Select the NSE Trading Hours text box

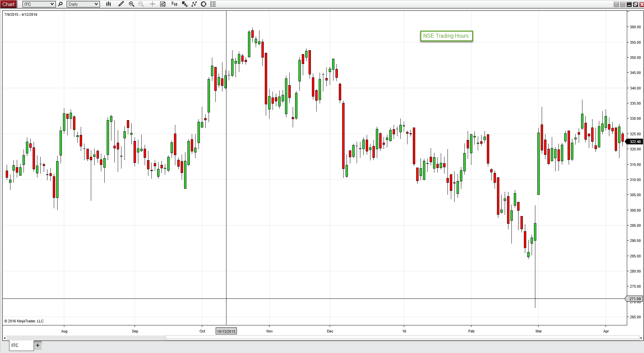pyautogui.click(x=446, y=36)
